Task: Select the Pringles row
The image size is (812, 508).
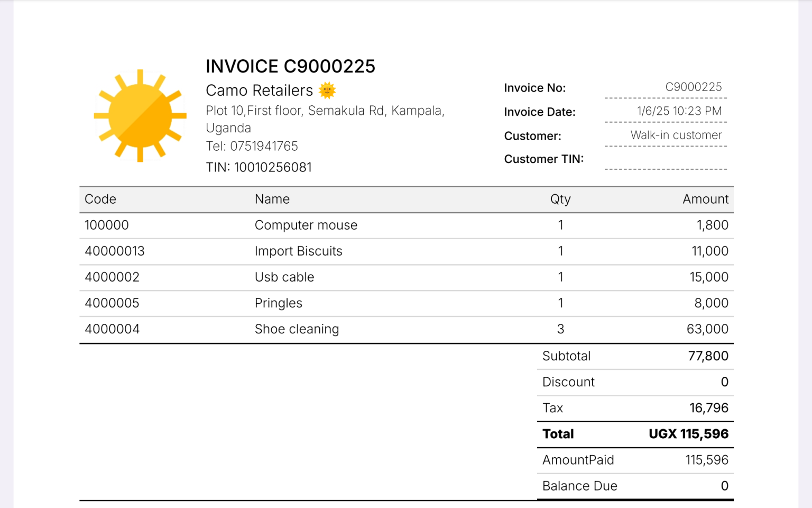Action: point(279,303)
